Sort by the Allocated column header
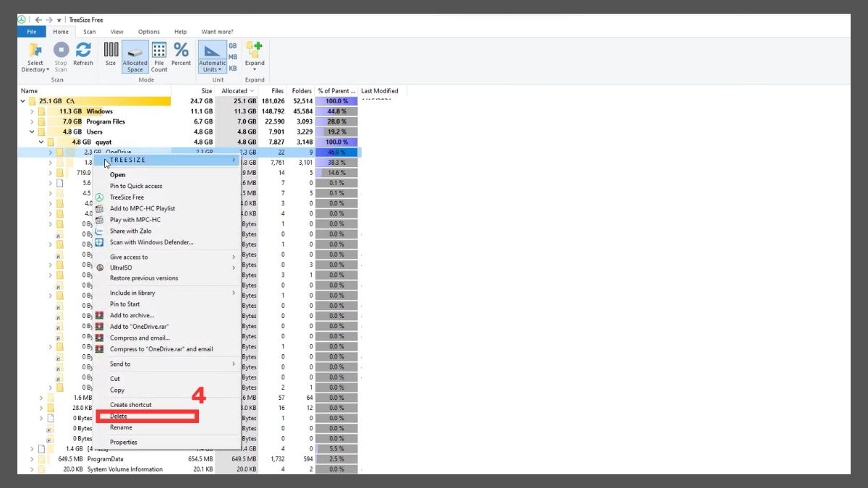Image resolution: width=868 pixels, height=488 pixels. 237,91
